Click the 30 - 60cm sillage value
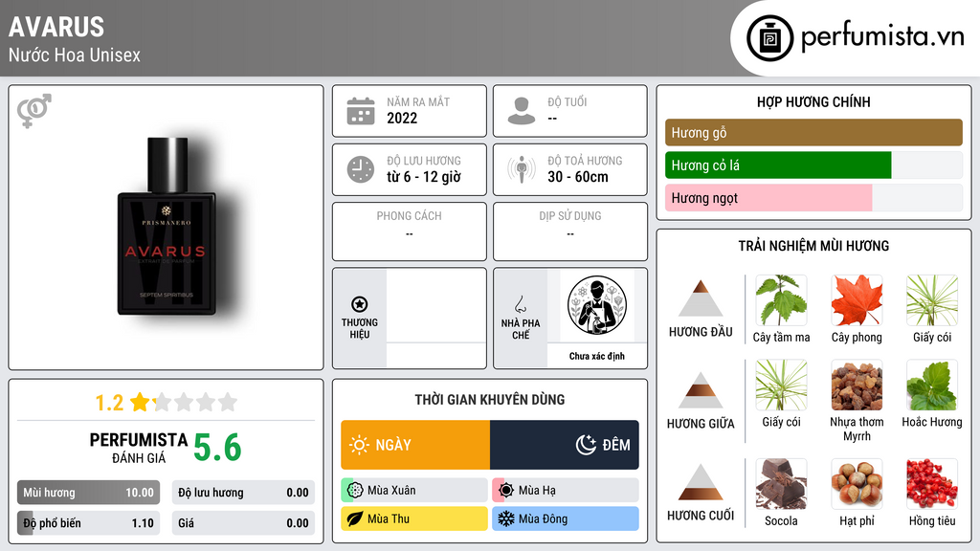The image size is (980, 551). (x=577, y=177)
